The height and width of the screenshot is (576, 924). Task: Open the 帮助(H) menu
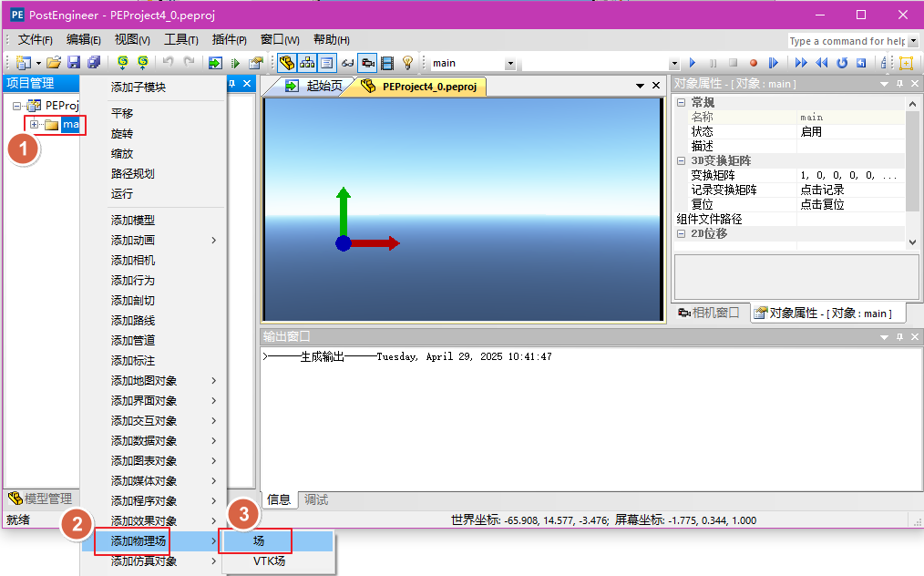pos(331,39)
